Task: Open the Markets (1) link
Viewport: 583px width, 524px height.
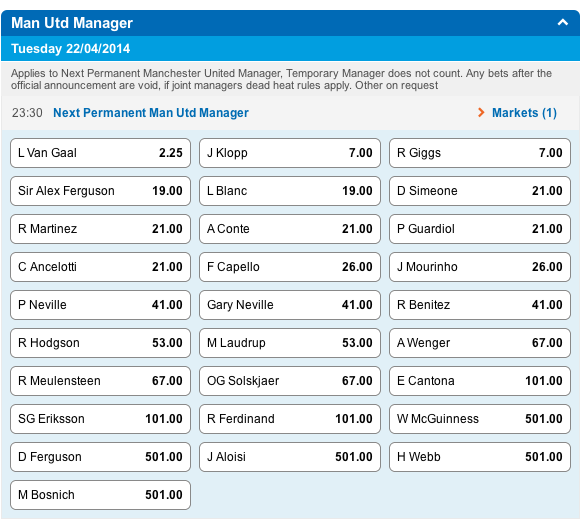Action: click(x=524, y=113)
